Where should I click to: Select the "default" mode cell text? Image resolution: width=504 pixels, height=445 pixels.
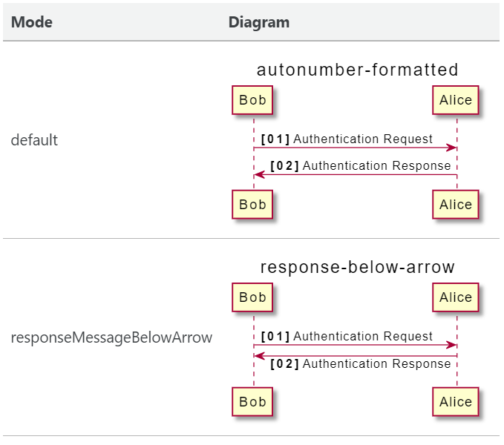tap(34, 140)
